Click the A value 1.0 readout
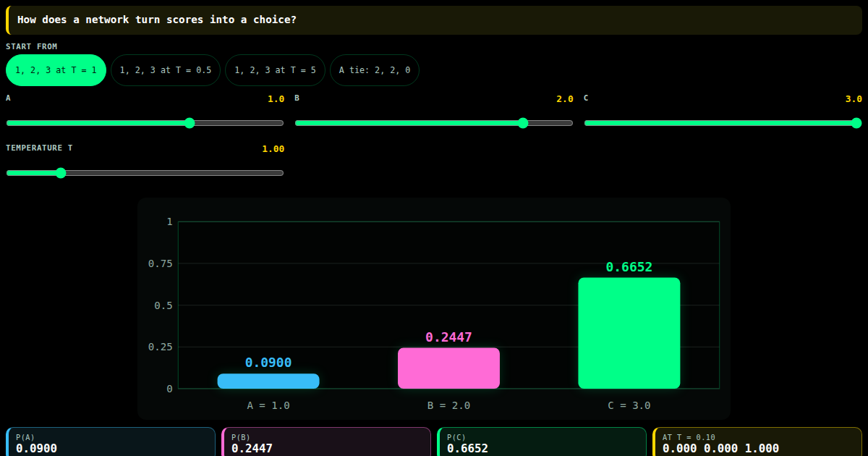 [x=276, y=99]
